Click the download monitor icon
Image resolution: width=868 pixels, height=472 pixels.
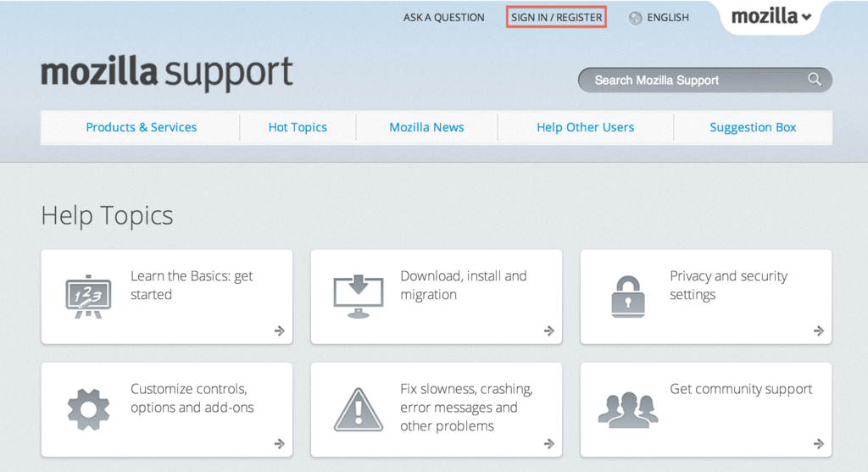pyautogui.click(x=359, y=296)
